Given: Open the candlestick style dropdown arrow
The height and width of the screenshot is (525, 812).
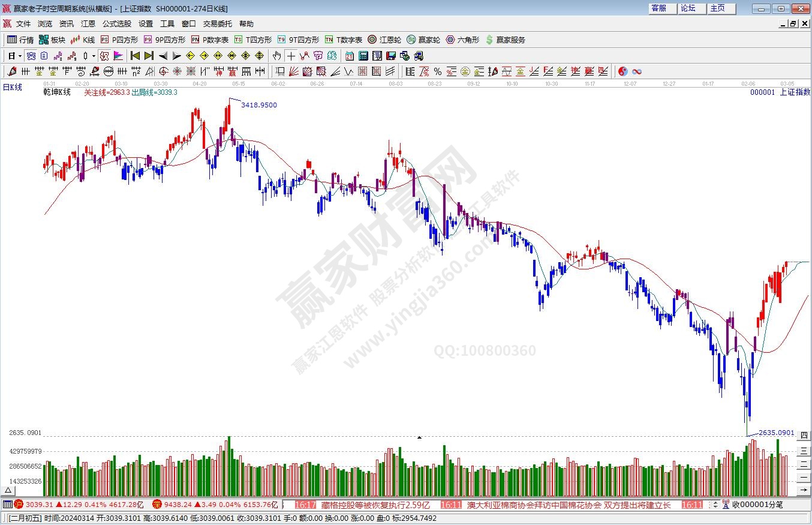Looking at the screenshot, I should tap(94, 56).
